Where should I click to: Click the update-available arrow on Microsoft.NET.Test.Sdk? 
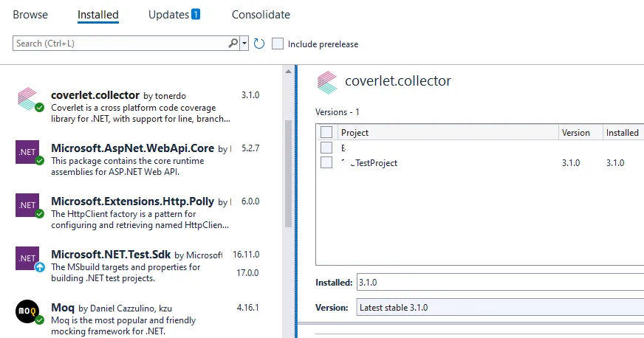(x=39, y=267)
